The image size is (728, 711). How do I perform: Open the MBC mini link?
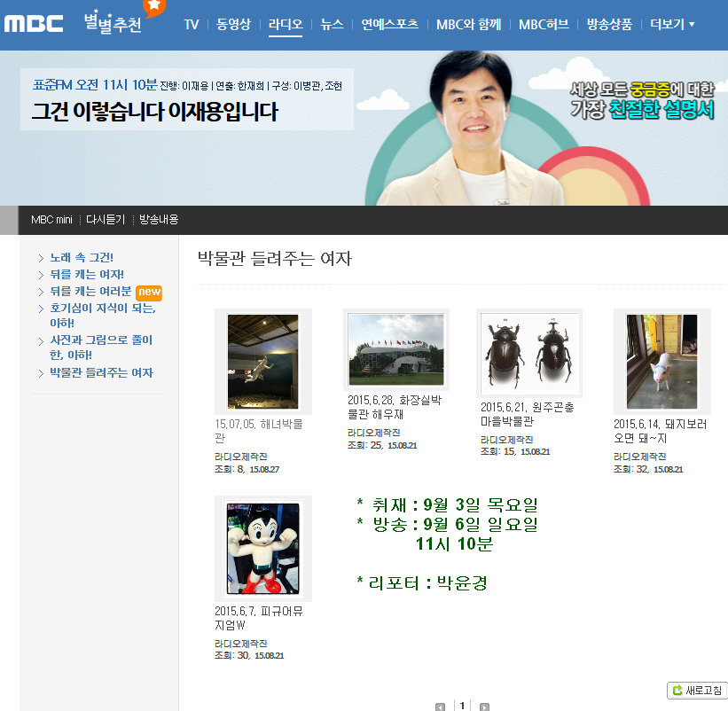pos(51,220)
